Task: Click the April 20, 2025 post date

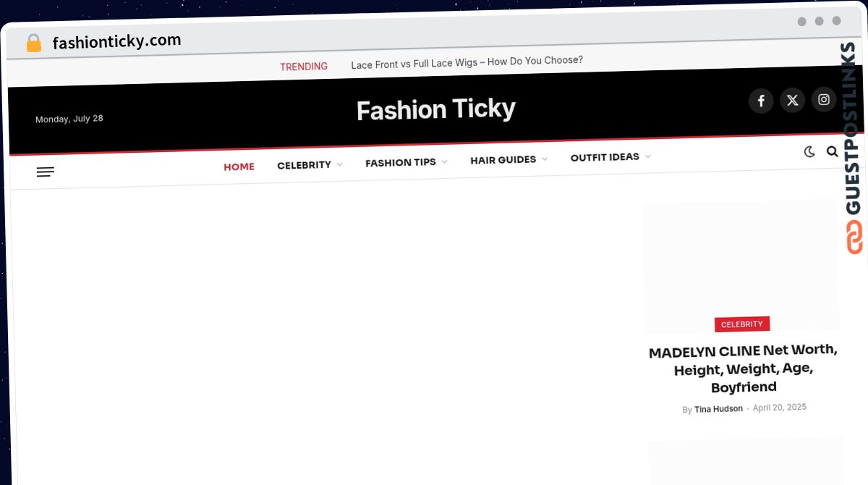Action: pyautogui.click(x=780, y=408)
